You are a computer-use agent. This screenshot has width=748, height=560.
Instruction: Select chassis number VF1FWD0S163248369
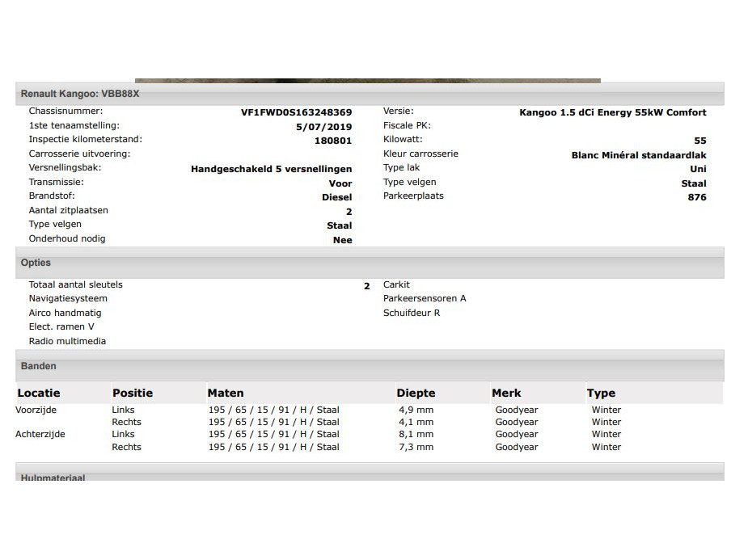296,113
